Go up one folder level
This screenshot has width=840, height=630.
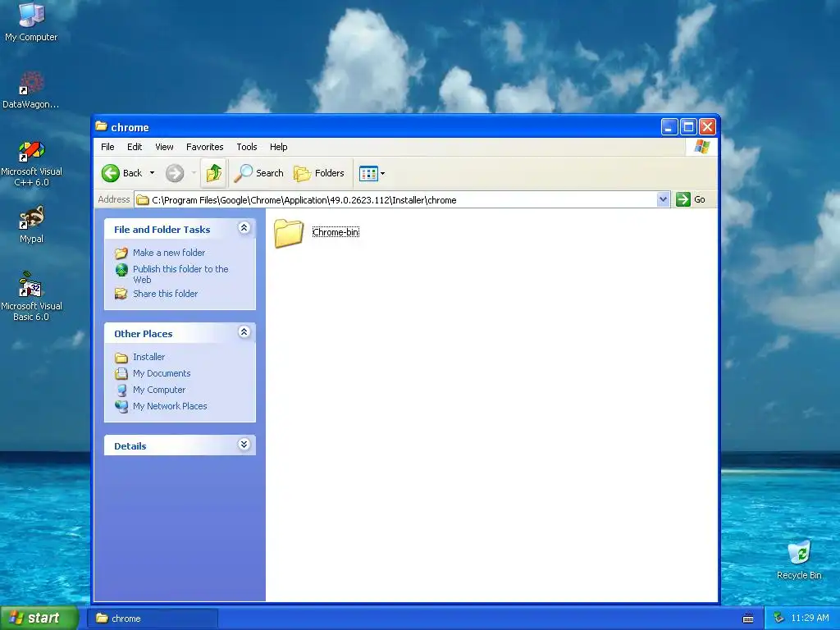(x=214, y=173)
